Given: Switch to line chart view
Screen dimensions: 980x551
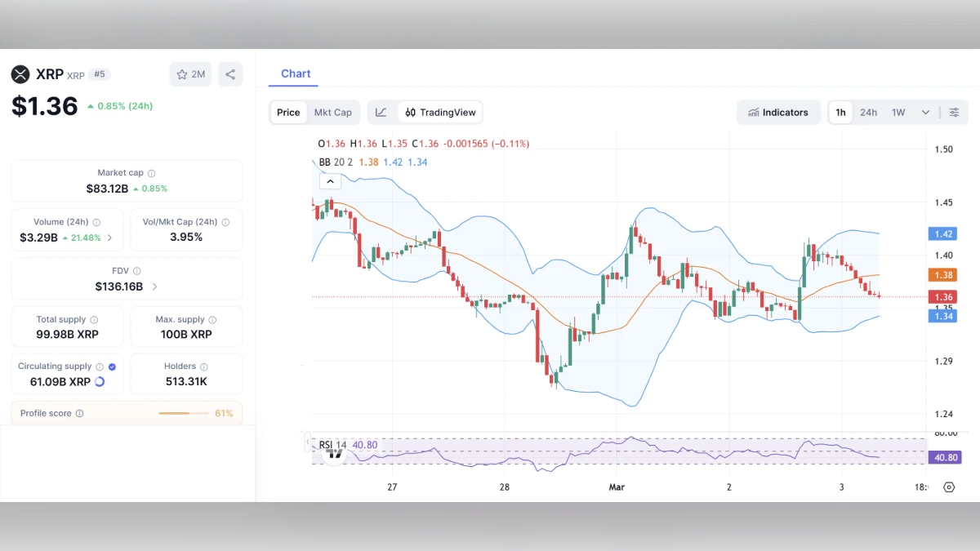Looking at the screenshot, I should click(381, 112).
